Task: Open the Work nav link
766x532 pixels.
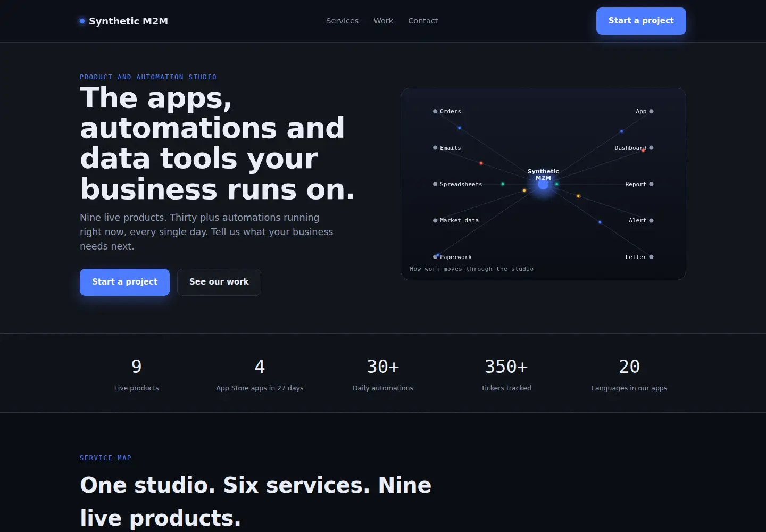Action: [383, 21]
